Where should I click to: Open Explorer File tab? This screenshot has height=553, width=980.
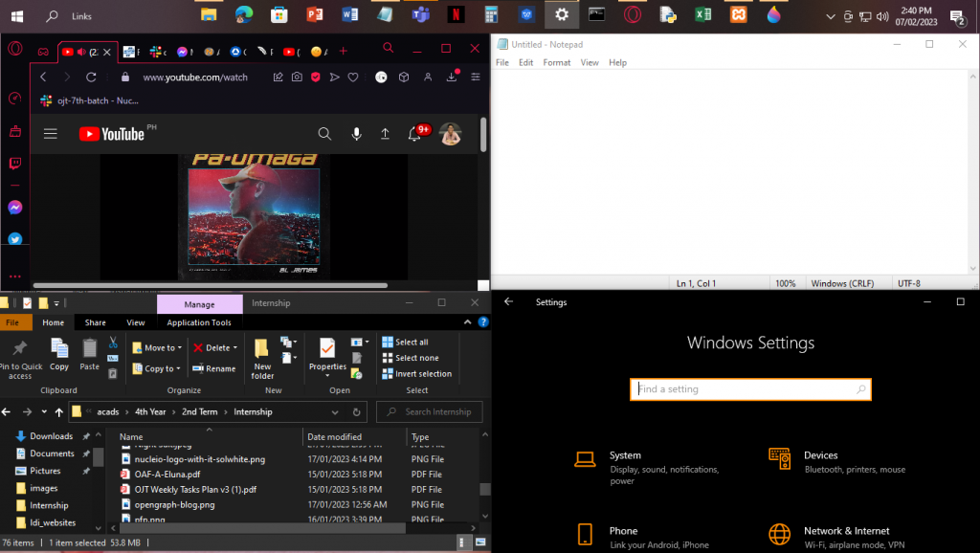[x=12, y=322]
